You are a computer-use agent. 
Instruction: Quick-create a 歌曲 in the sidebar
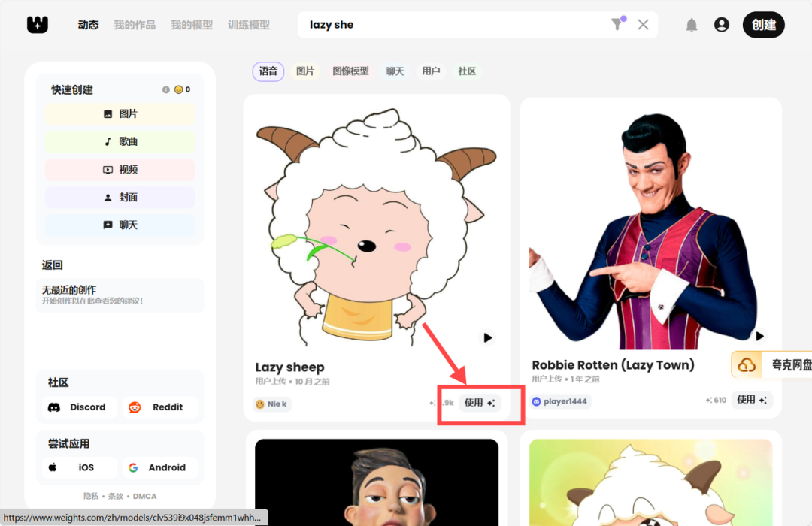point(120,141)
